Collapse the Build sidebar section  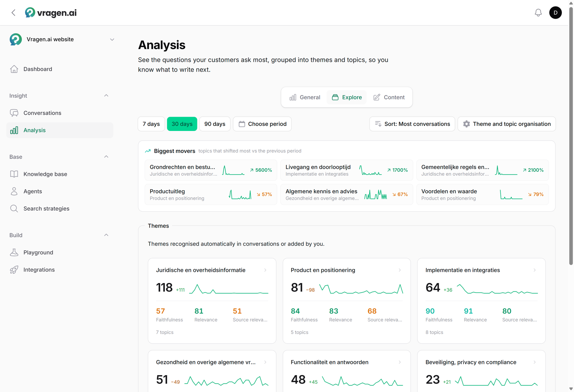(106, 235)
